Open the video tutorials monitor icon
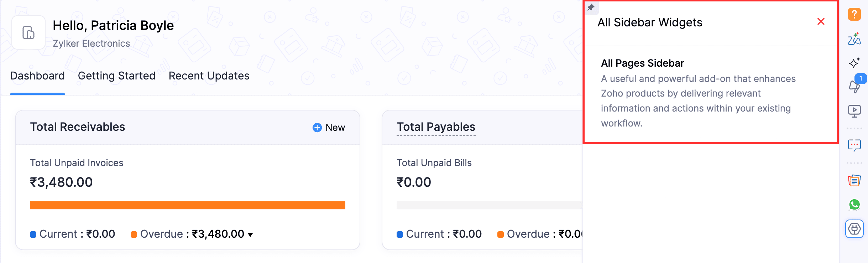 pos(854,111)
